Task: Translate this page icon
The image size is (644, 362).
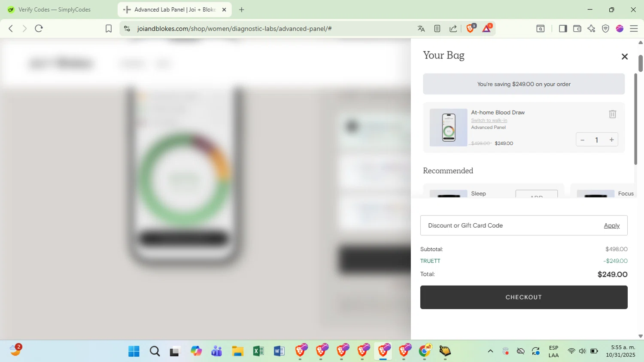Action: [421, 28]
